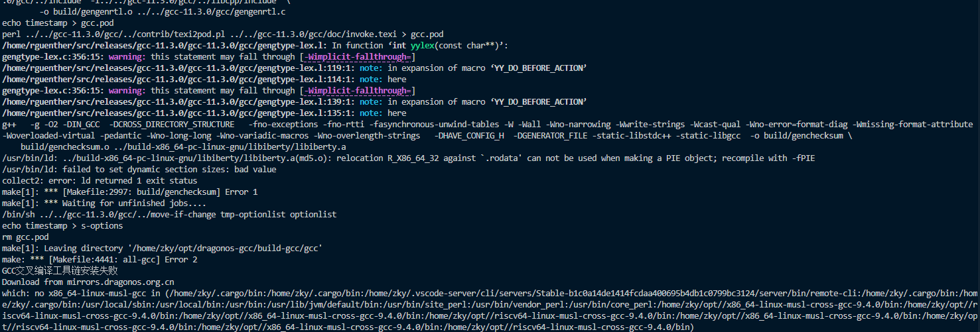Viewport: 980px width, 332px height.
Task: Click the echo timestamp > s-options line
Action: (62, 225)
